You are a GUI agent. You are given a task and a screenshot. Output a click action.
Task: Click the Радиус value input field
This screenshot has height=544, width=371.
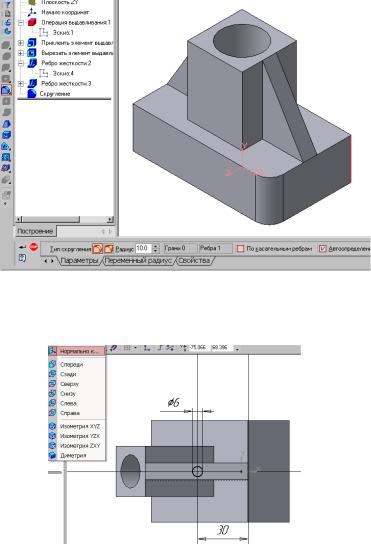144,248
